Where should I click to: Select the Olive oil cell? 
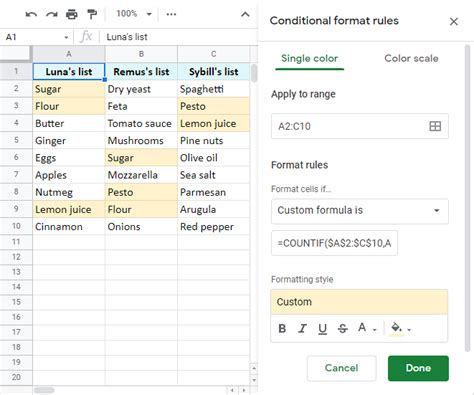[x=214, y=158]
